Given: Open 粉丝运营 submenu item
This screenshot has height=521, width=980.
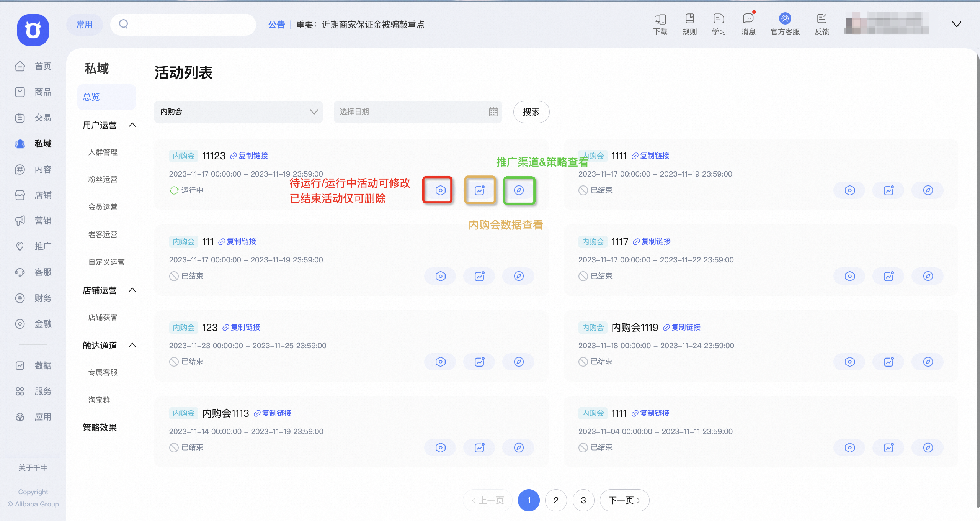Looking at the screenshot, I should pos(103,179).
